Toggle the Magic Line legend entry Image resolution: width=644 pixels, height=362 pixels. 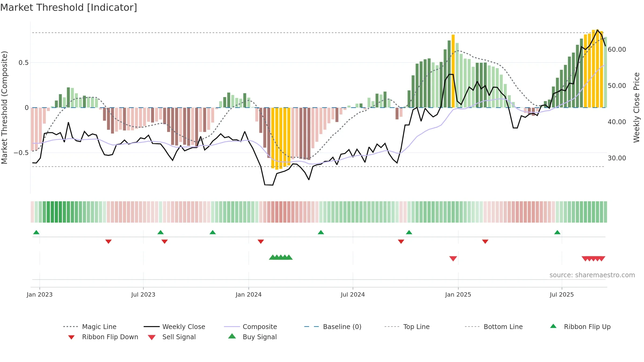point(90,327)
